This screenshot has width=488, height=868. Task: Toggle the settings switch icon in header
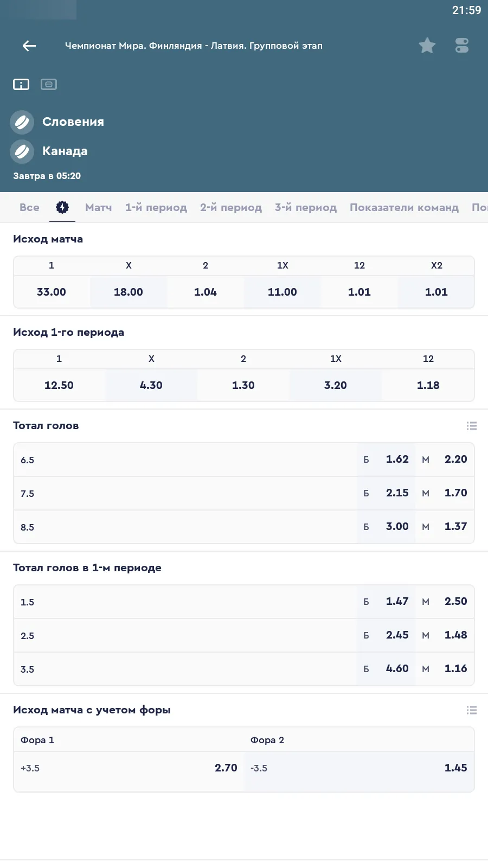pos(462,46)
